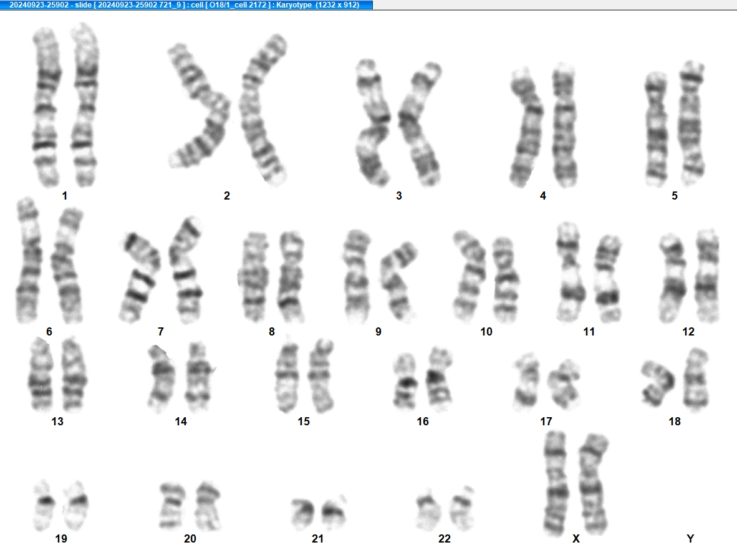Choose the right chromosome 16 homolog
737x560 pixels.
point(440,379)
